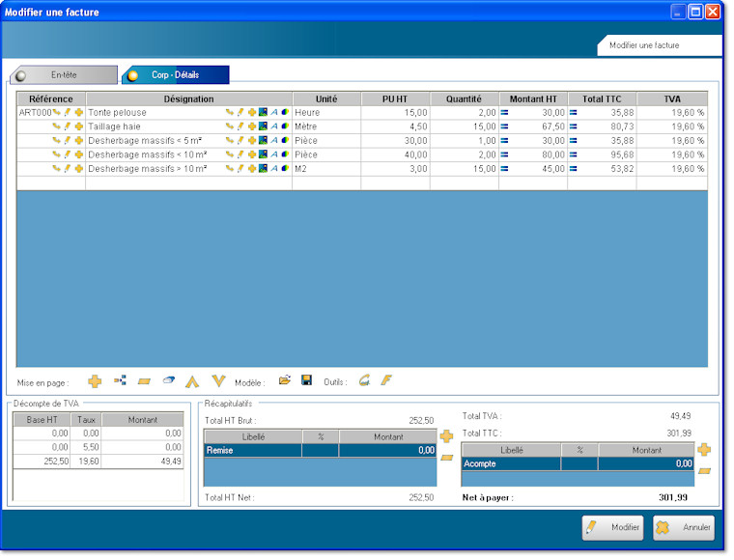Image resolution: width=734 pixels, height=560 pixels.
Task: Click the move up arrow in Mise en page
Action: click(x=192, y=381)
